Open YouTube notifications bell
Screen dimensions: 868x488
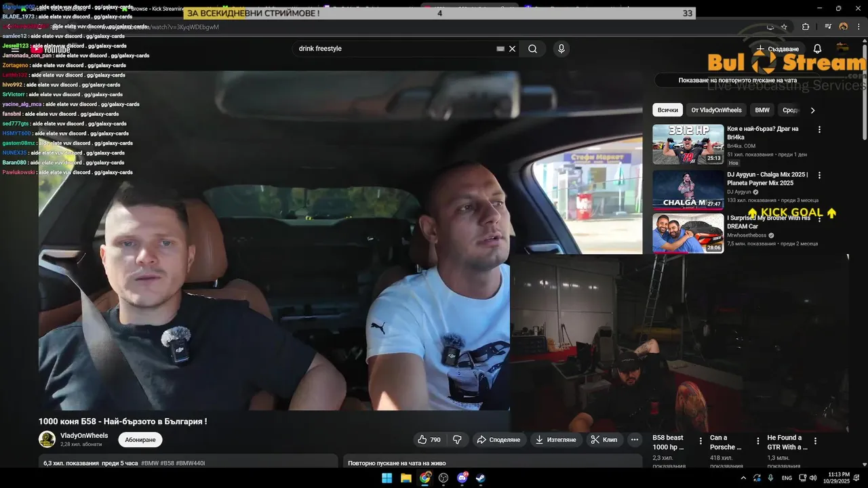tap(817, 49)
